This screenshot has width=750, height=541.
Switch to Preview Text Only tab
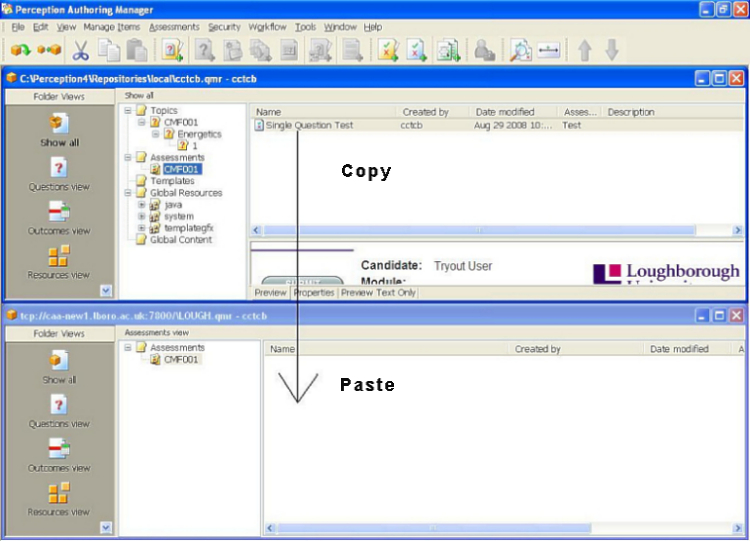(x=378, y=293)
